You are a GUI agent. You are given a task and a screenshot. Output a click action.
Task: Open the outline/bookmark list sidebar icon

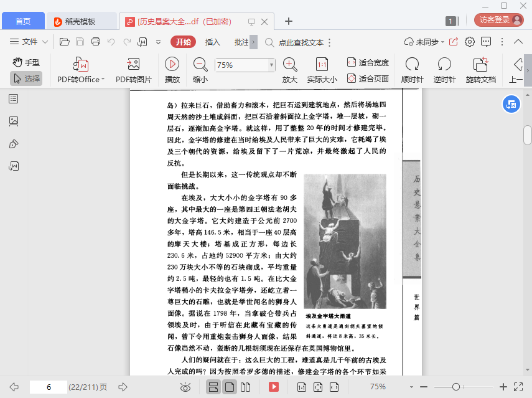click(14, 98)
